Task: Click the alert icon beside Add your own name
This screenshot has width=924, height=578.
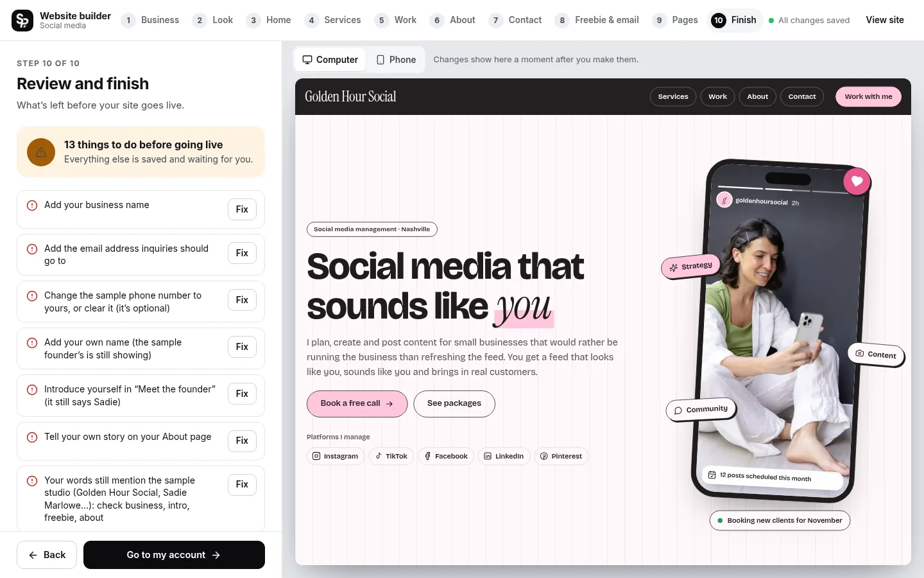Action: [x=32, y=343]
